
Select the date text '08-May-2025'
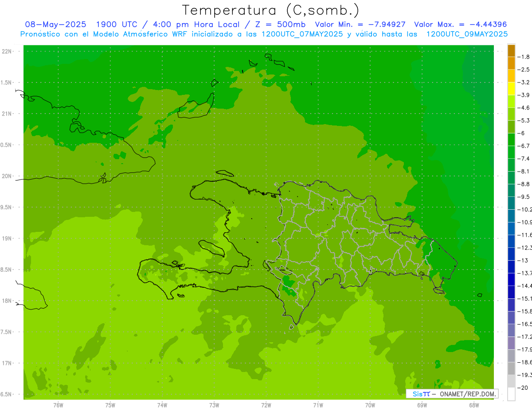tap(55, 24)
